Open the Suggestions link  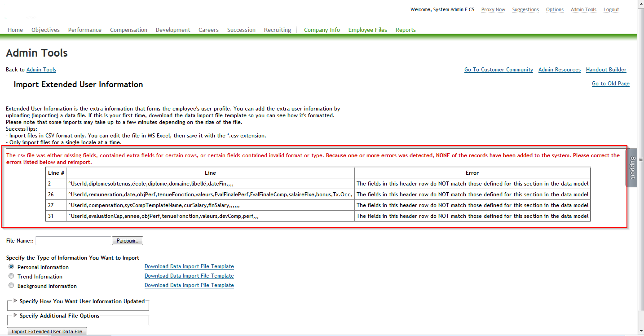pos(525,9)
